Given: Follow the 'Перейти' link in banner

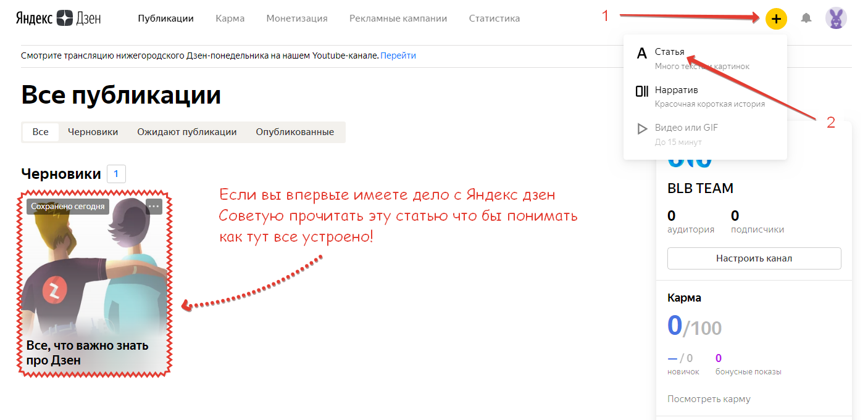Looking at the screenshot, I should tap(398, 56).
